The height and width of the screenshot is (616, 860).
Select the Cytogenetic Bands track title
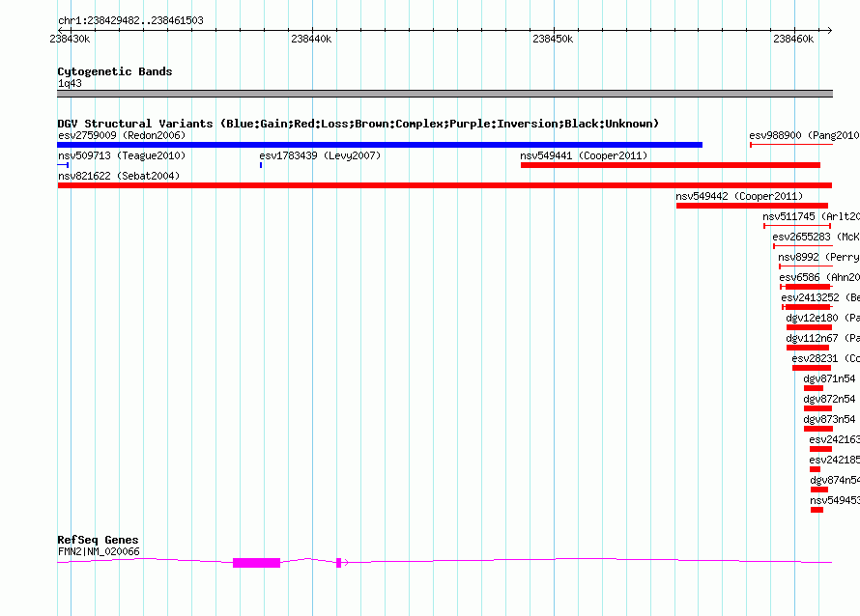click(x=115, y=71)
